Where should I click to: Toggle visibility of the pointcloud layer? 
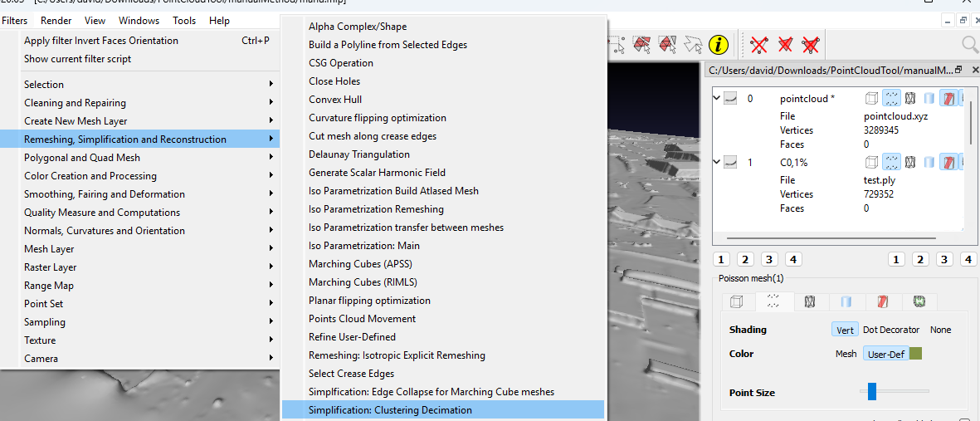(x=731, y=99)
